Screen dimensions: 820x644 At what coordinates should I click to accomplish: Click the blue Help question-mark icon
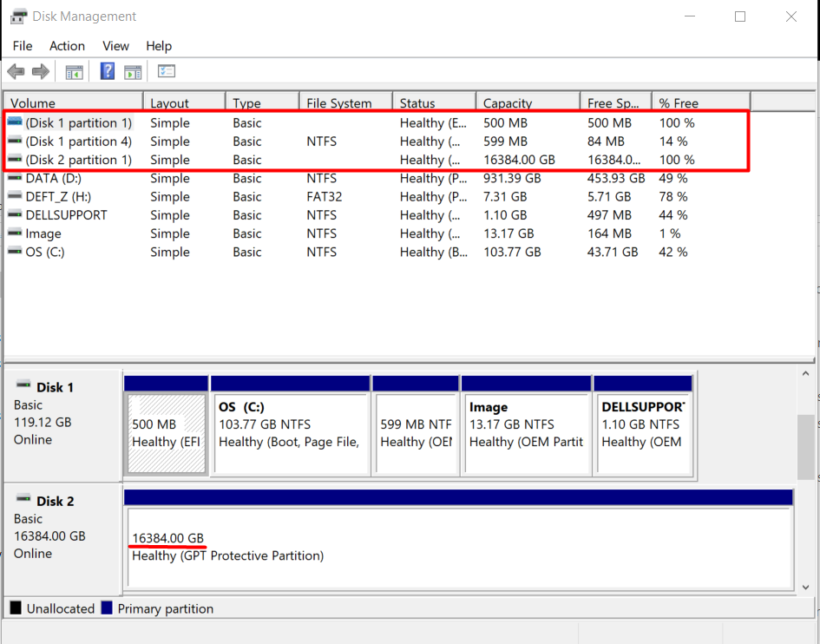tap(108, 71)
